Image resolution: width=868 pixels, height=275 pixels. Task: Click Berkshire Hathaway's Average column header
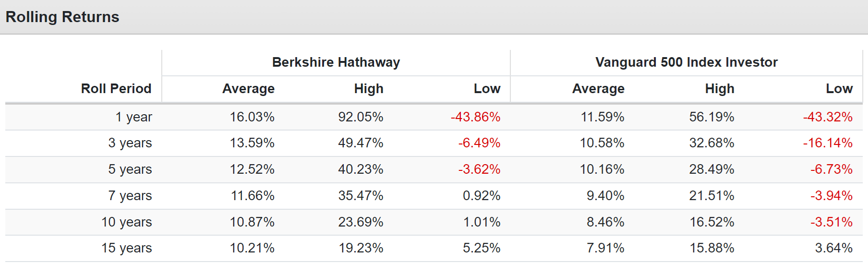tap(248, 89)
